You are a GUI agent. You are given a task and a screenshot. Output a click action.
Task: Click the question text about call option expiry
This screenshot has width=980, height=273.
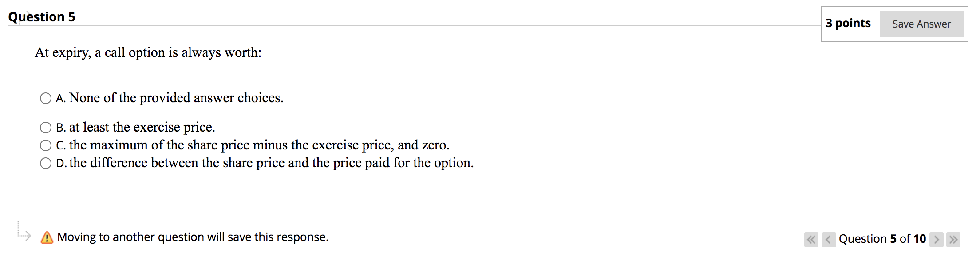pos(149,52)
